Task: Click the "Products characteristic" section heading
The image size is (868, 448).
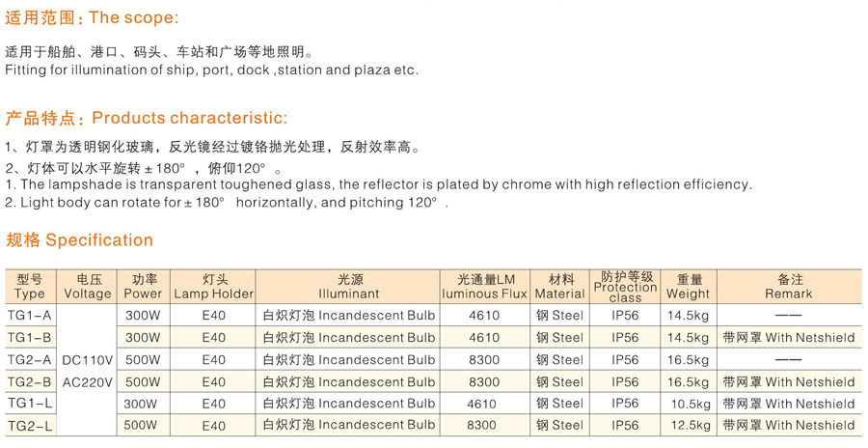Action: [147, 119]
